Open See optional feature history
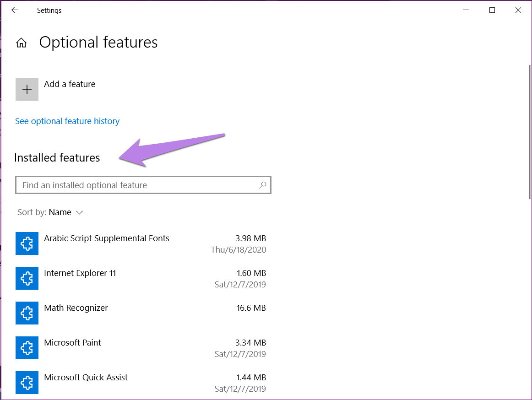The width and height of the screenshot is (532, 400). pos(67,121)
